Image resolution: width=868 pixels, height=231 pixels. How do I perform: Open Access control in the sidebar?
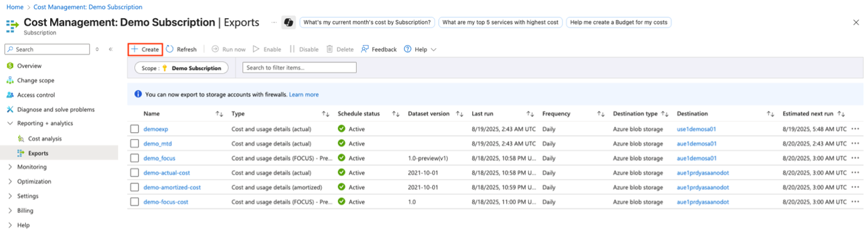[x=36, y=95]
